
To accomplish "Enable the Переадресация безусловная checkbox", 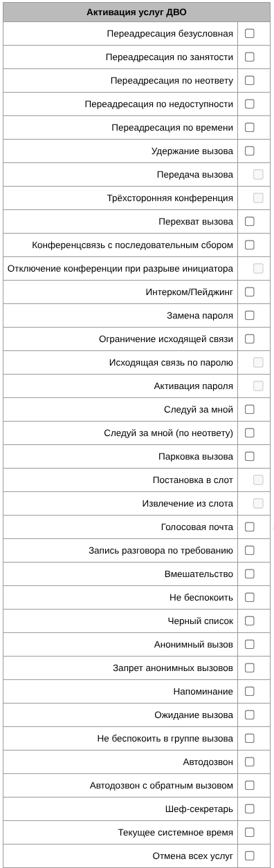I will coord(250,33).
